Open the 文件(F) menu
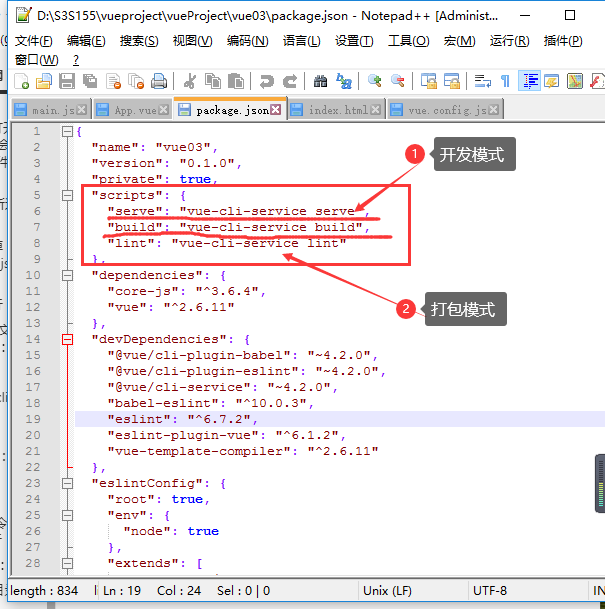The image size is (605, 609). 34,41
